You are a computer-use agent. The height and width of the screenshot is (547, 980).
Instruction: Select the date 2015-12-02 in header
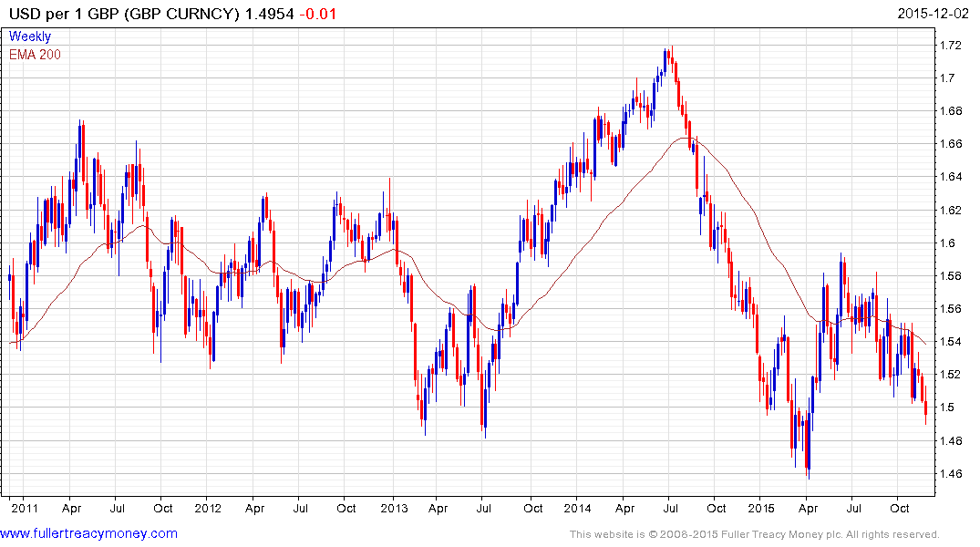click(934, 13)
